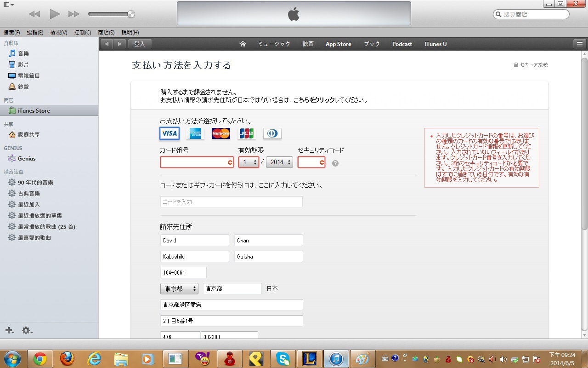Click the fast-forward next track button
The height and width of the screenshot is (368, 588).
tap(74, 14)
